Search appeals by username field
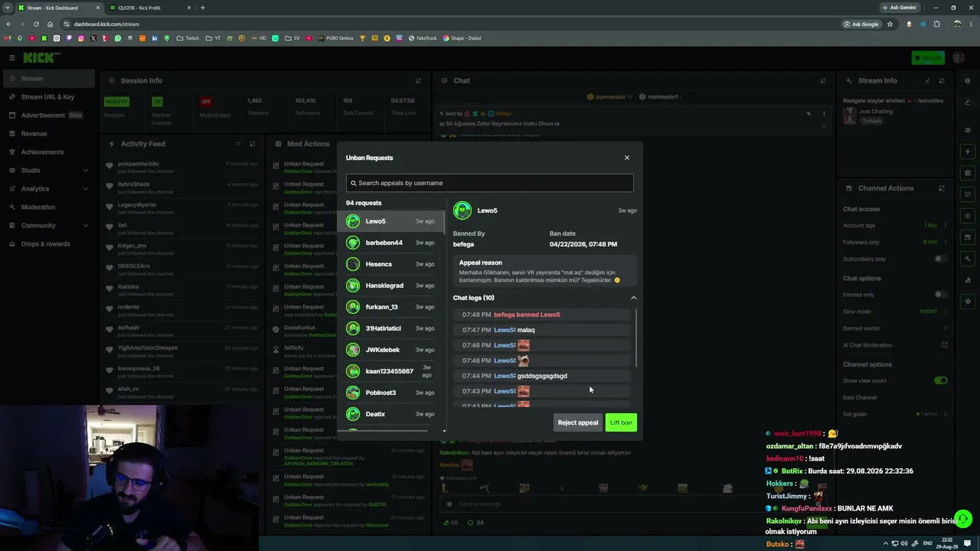Image resolution: width=980 pixels, height=551 pixels. 489,183
